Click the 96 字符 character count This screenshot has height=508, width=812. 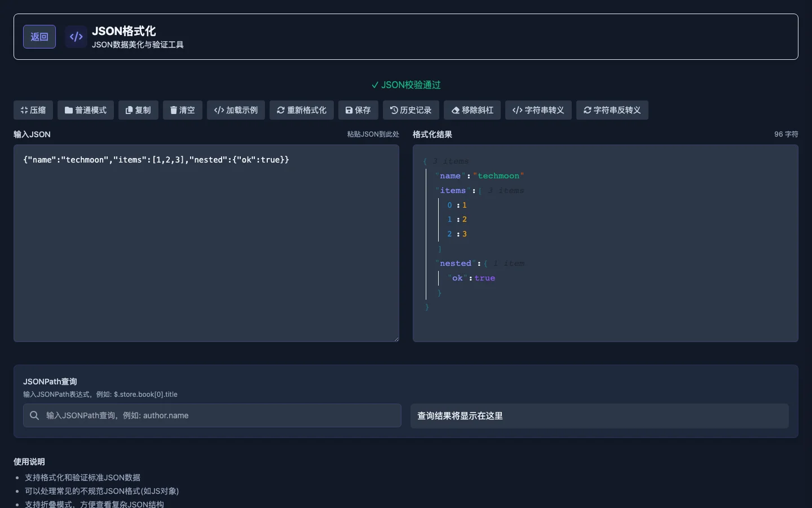(786, 134)
